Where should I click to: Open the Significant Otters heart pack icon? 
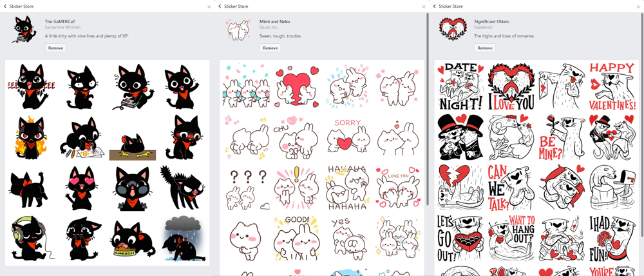453,30
